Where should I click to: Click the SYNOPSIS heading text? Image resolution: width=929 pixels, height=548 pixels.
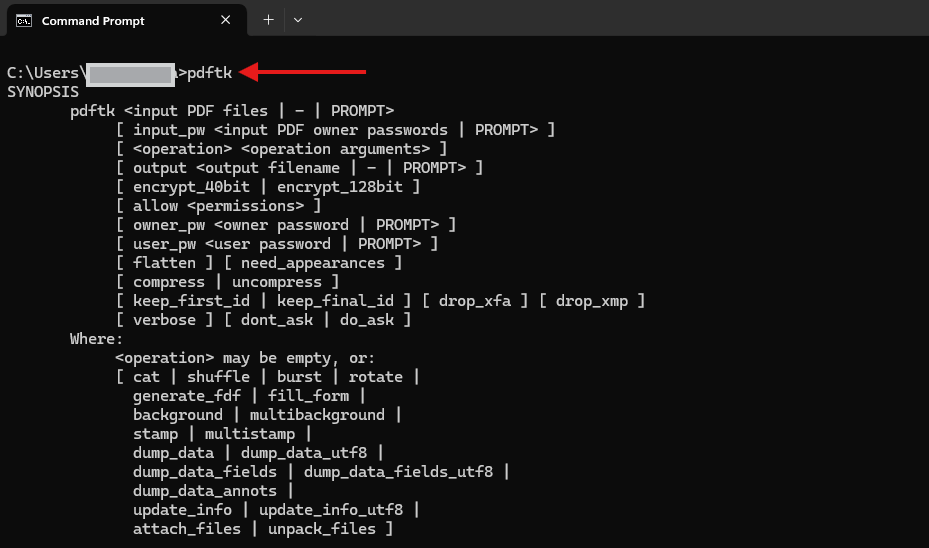43,92
